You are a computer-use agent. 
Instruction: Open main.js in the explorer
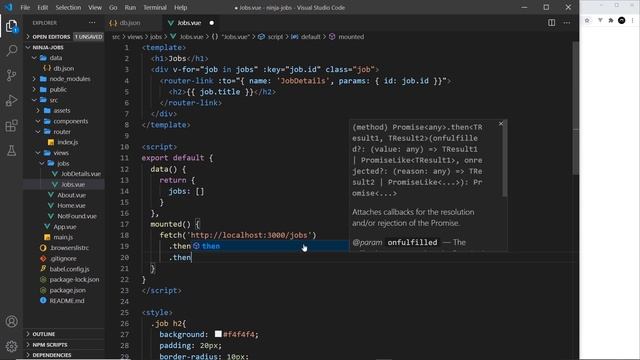click(63, 237)
